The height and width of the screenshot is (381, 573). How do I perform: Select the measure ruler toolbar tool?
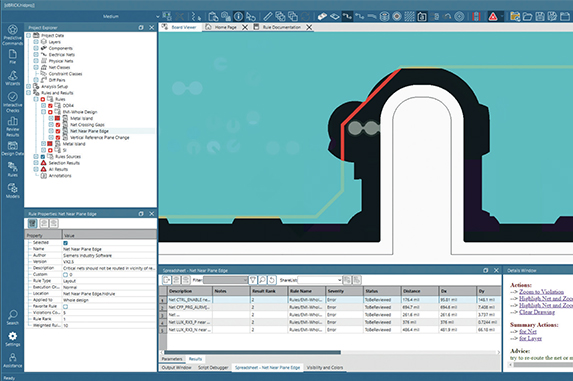[268, 16]
